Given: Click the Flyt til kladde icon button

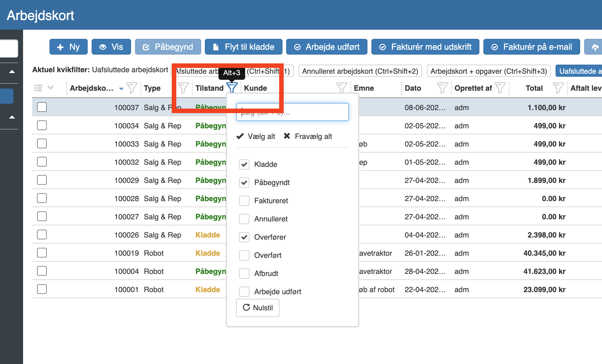Looking at the screenshot, I should 215,46.
